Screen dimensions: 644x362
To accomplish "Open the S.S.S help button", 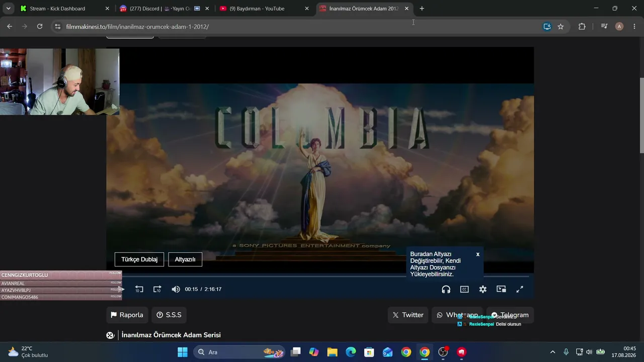I will pyautogui.click(x=169, y=315).
